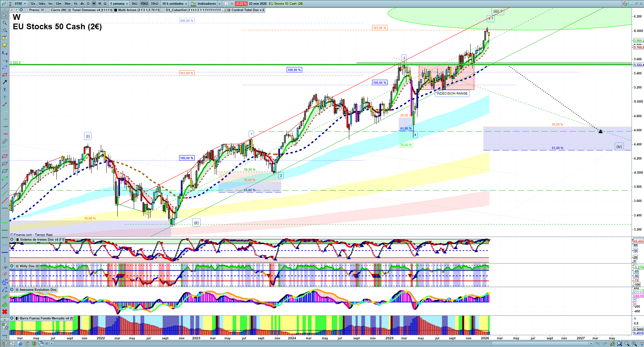Open Control Total Doc v.6 settings
The width and height of the screenshot is (644, 347).
(x=246, y=10)
